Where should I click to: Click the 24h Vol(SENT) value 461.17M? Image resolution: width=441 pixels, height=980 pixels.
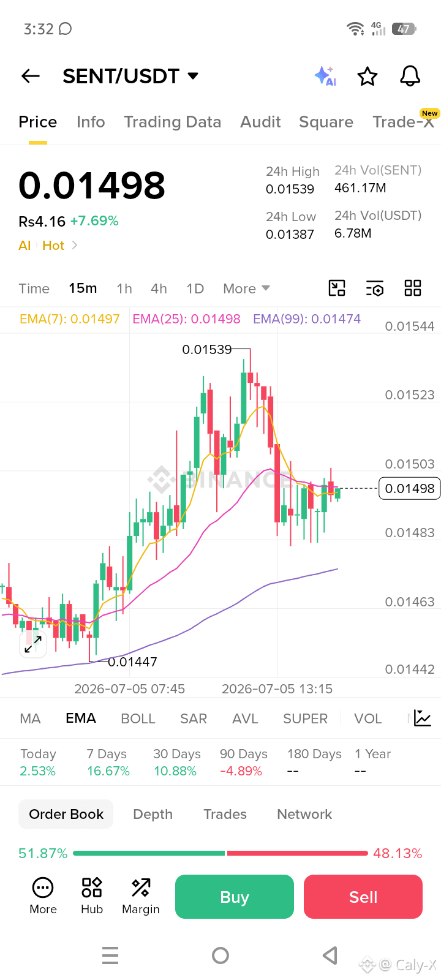360,188
